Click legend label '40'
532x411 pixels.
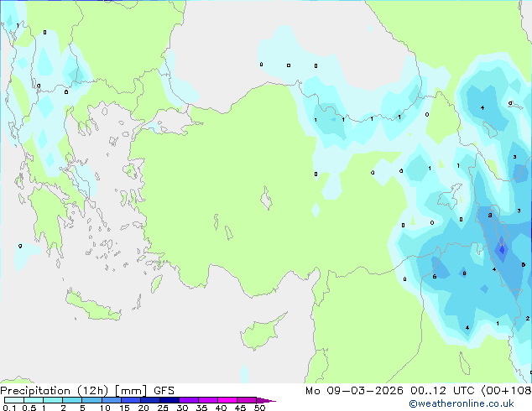click(221, 408)
